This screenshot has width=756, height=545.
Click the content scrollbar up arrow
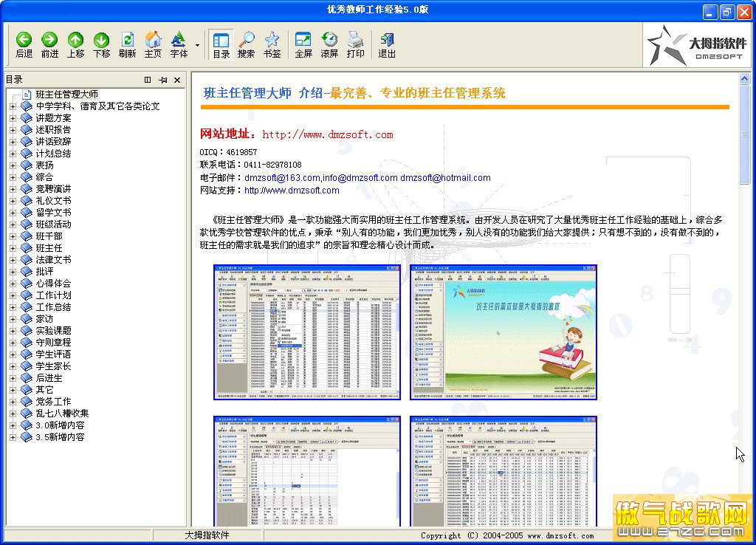(744, 78)
